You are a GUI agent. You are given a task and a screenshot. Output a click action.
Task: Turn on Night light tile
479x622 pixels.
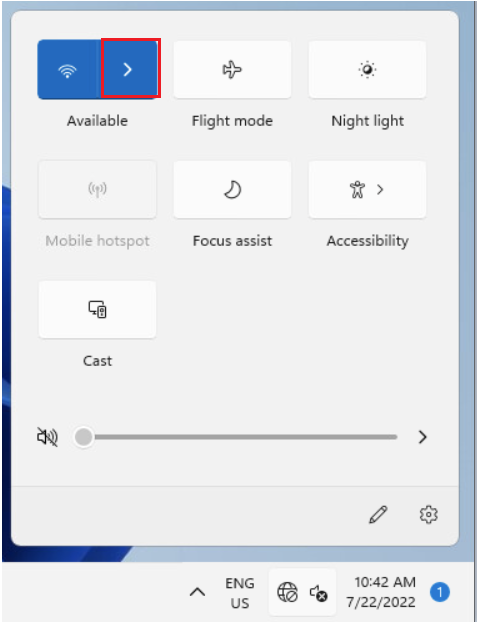point(368,70)
